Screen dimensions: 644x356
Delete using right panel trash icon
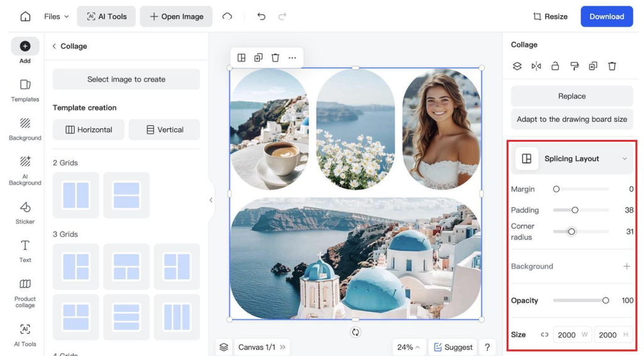612,66
